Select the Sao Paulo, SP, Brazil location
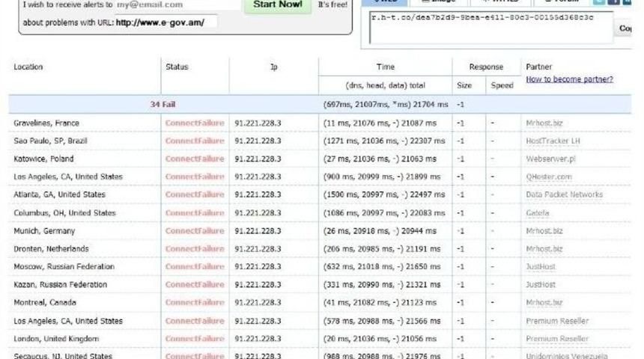 [x=50, y=141]
